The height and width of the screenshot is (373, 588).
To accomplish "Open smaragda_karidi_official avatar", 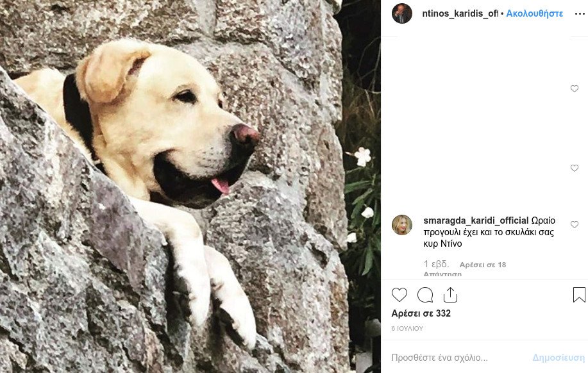I will tap(402, 225).
